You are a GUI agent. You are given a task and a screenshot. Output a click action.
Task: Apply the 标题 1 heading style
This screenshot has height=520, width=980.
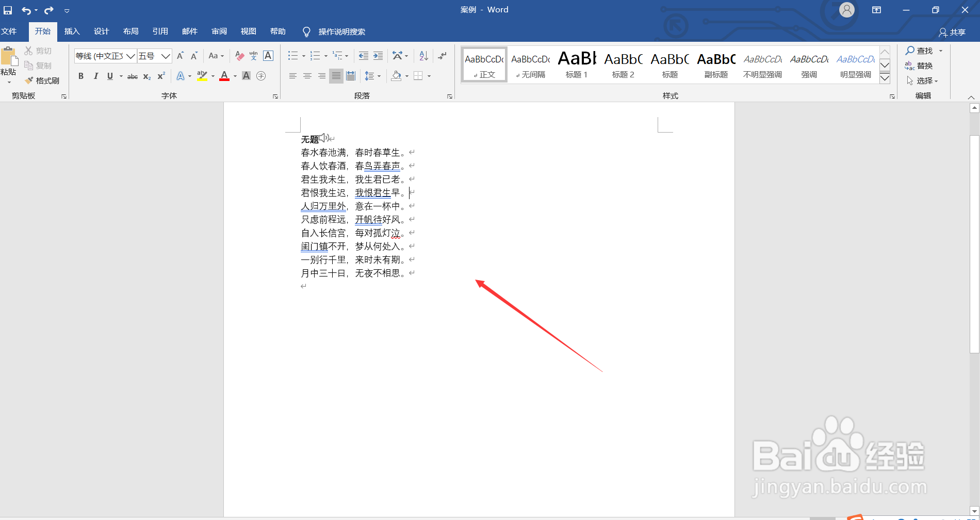[577, 64]
